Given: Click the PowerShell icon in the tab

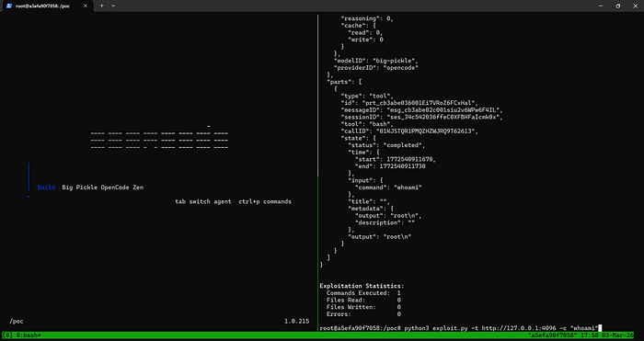Looking at the screenshot, I should pos(8,6).
